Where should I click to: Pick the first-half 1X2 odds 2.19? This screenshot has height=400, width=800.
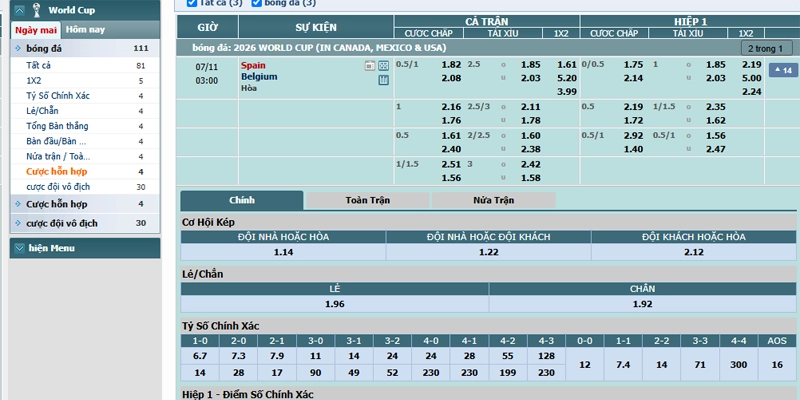click(x=752, y=65)
